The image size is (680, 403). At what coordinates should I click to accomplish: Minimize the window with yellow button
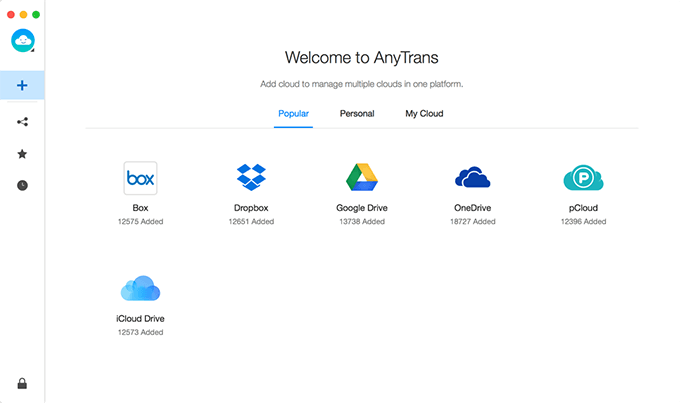pyautogui.click(x=23, y=15)
